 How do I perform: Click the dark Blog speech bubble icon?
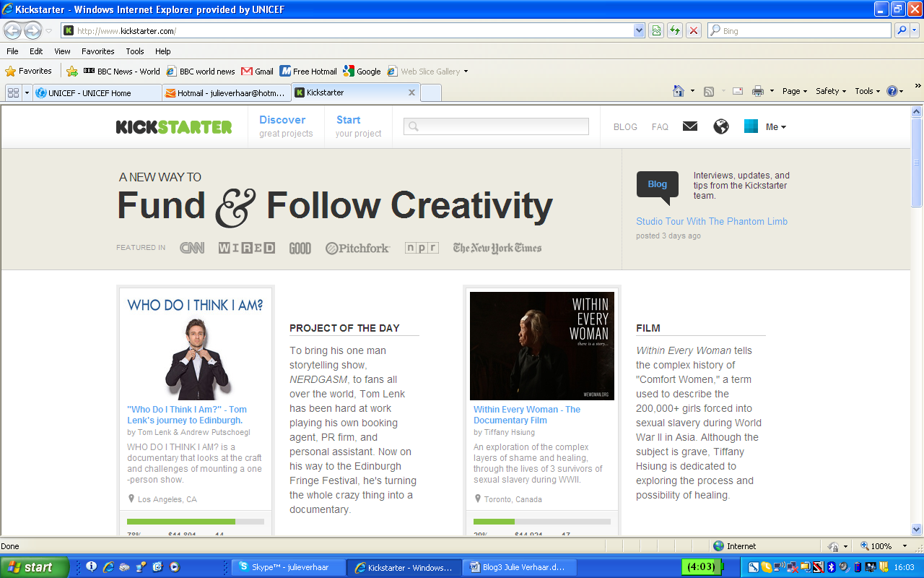658,186
